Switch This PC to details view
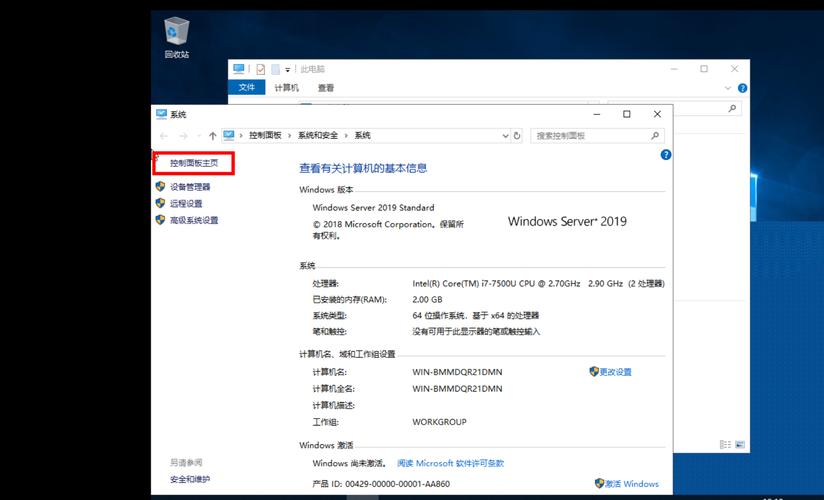Screen dimensions: 824x500 [725, 445]
